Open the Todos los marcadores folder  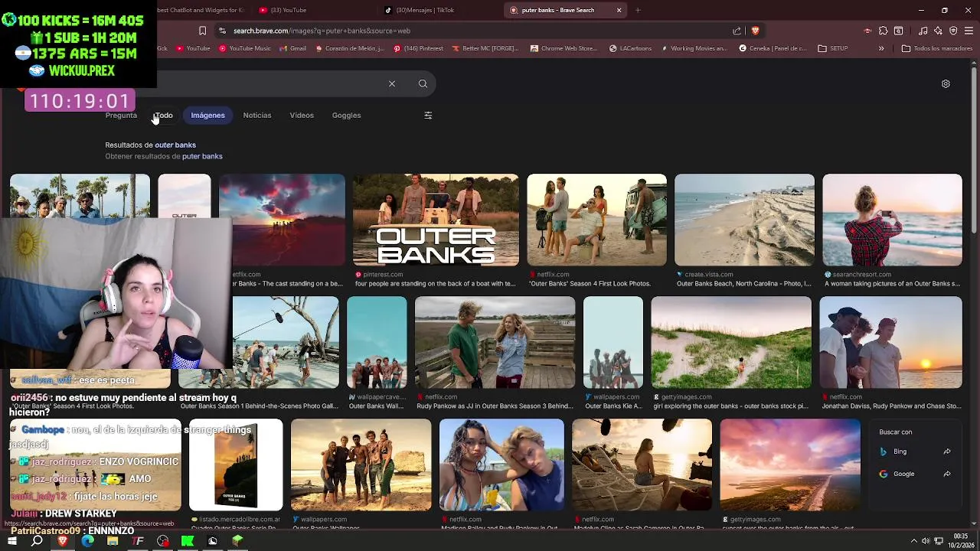pos(937,48)
